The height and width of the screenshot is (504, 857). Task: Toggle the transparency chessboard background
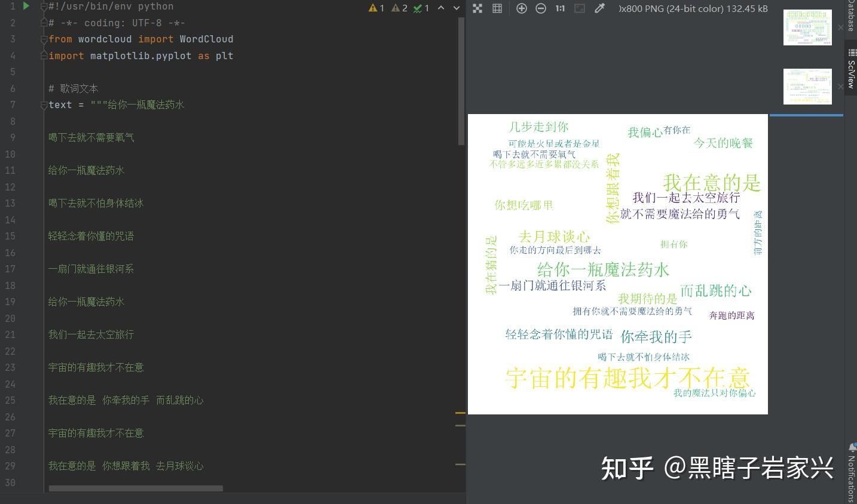click(478, 8)
